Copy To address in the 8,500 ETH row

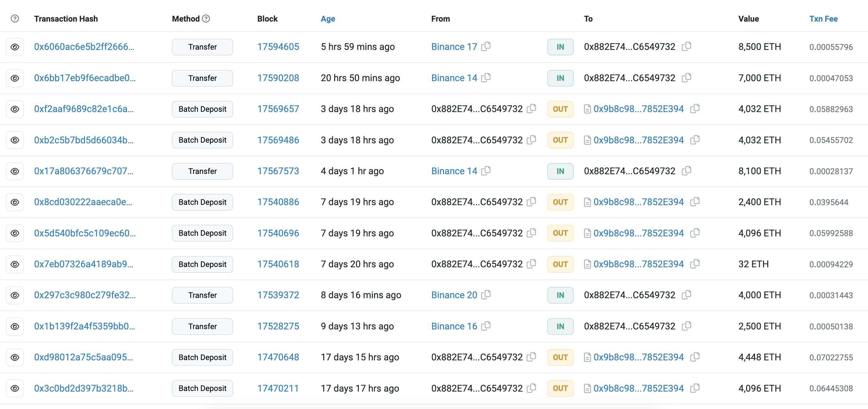686,46
